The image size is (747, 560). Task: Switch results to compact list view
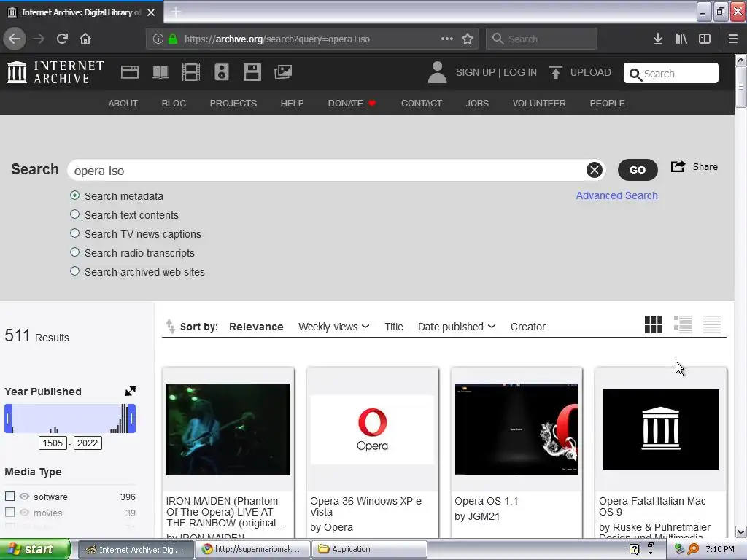[712, 324]
